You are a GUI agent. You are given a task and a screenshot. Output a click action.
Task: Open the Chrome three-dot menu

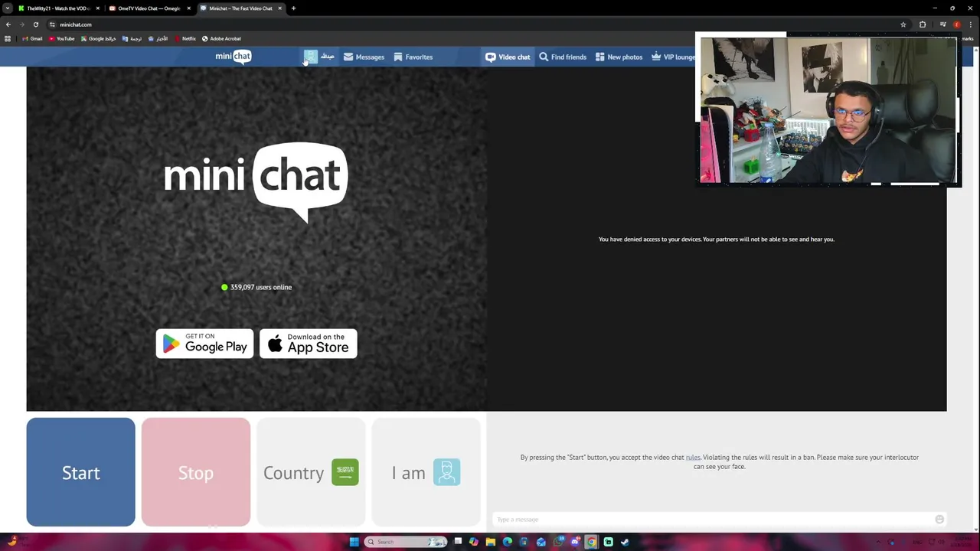(971, 24)
